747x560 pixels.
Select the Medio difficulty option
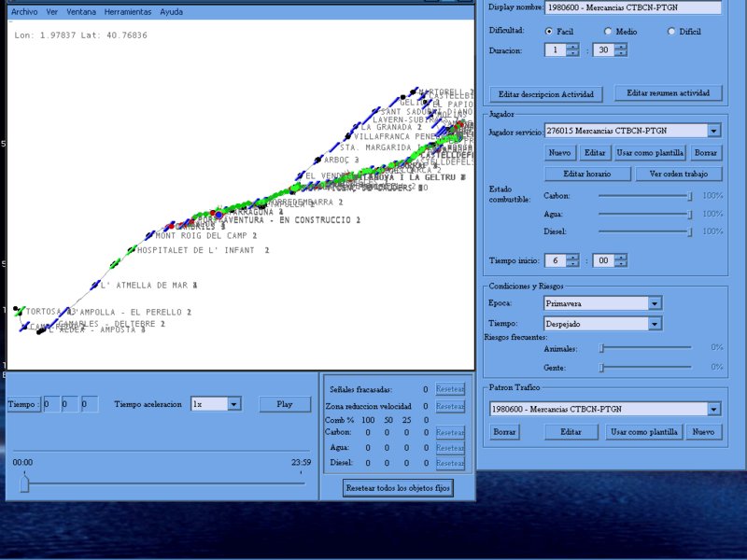607,32
